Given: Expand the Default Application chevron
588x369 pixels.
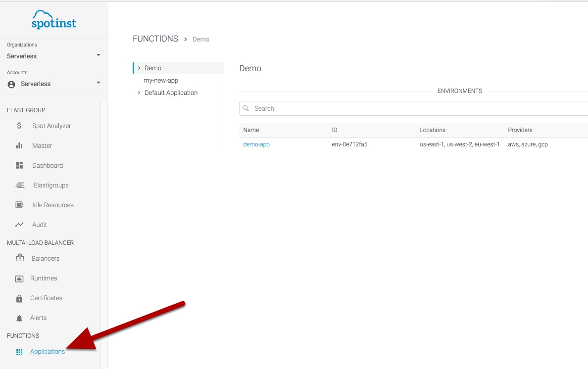Looking at the screenshot, I should (139, 92).
